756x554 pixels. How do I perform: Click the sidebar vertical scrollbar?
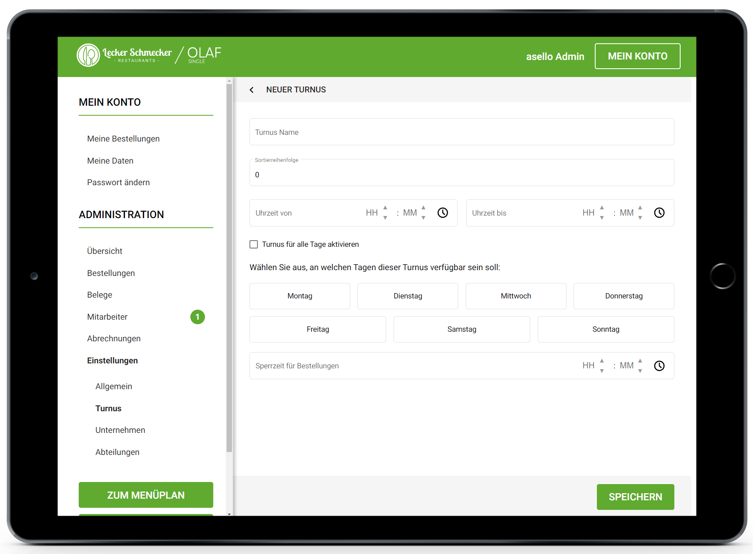click(229, 266)
